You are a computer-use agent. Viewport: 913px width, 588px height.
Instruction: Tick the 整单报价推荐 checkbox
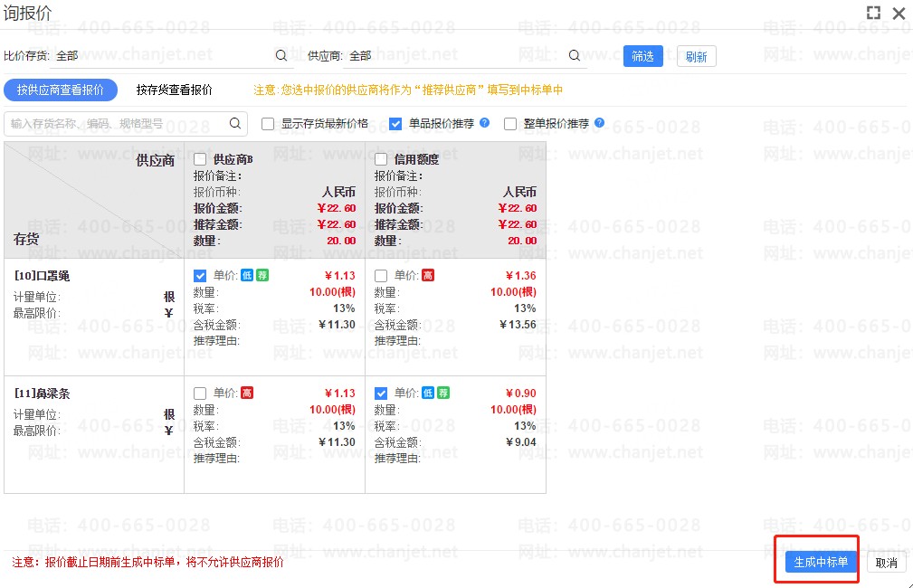(x=510, y=124)
